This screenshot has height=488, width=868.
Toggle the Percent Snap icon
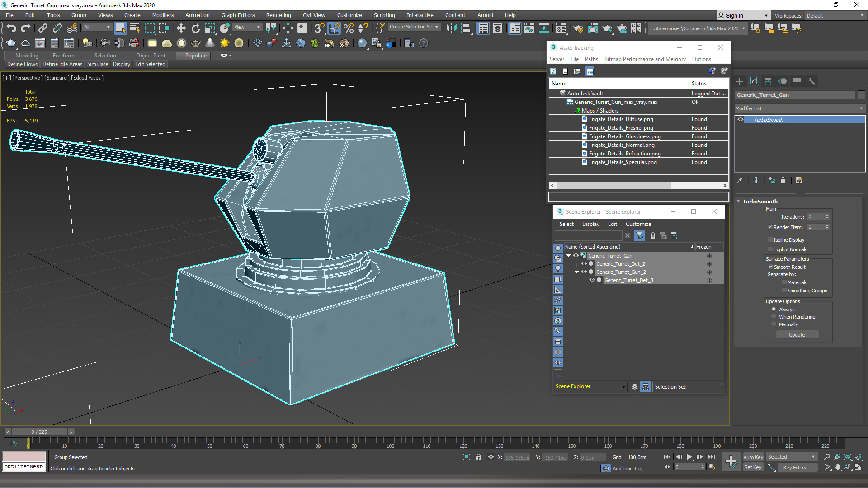(349, 28)
